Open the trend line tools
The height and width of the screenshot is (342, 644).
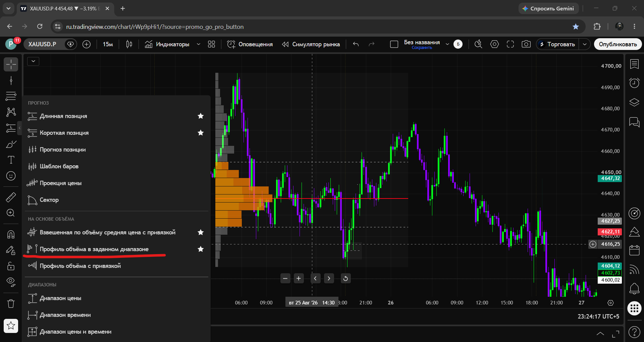click(x=11, y=80)
